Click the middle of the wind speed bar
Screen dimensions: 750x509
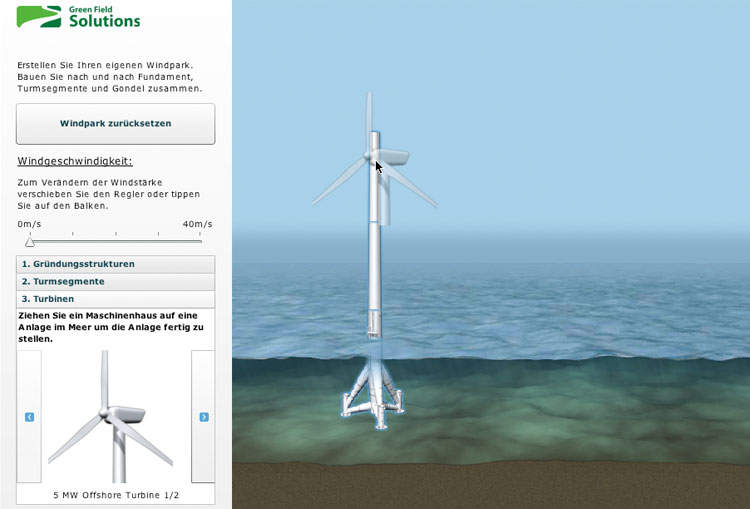[115, 241]
